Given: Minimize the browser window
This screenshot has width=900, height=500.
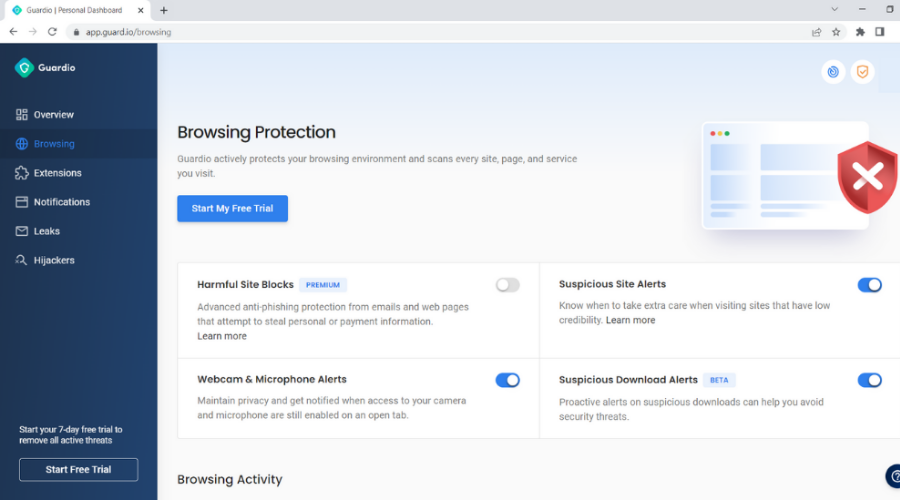Looking at the screenshot, I should click(862, 10).
